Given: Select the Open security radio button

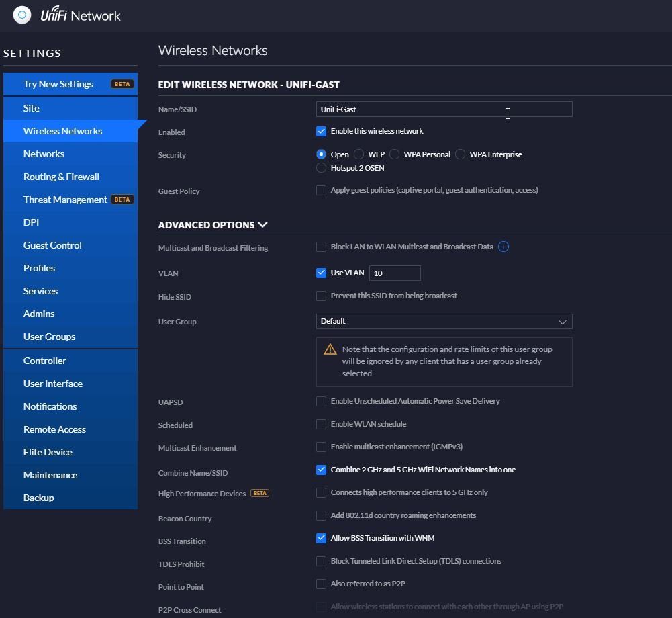Looking at the screenshot, I should 321,154.
